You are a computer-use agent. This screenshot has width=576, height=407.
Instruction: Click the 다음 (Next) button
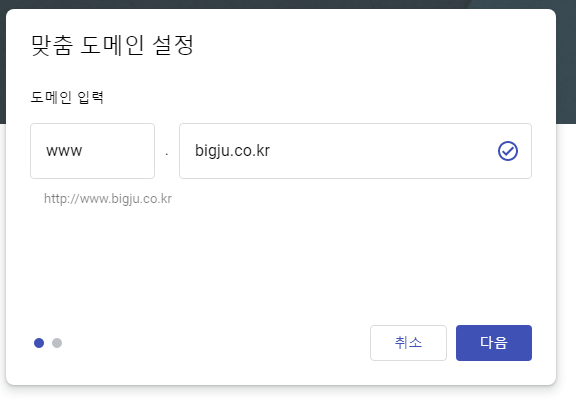coord(494,343)
